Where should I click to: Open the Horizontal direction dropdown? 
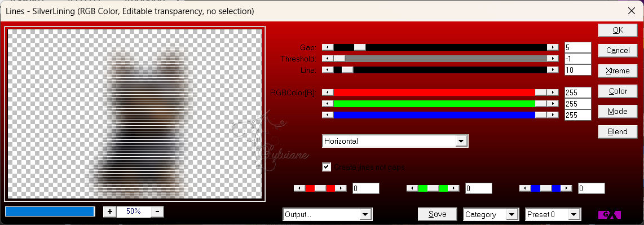(x=395, y=141)
